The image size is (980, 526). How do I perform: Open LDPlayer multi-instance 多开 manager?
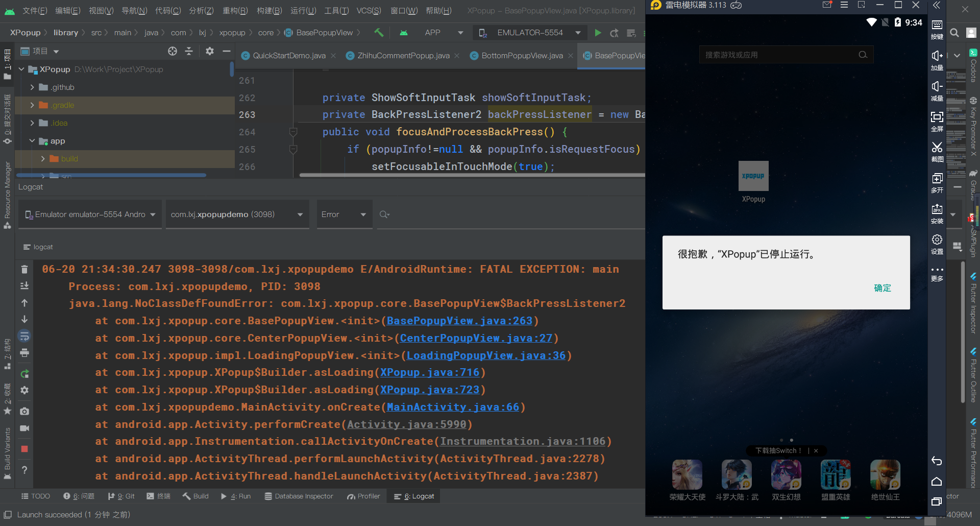[937, 181]
